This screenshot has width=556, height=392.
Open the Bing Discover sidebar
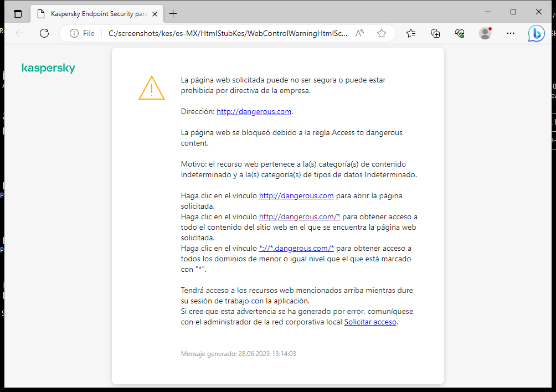point(536,34)
